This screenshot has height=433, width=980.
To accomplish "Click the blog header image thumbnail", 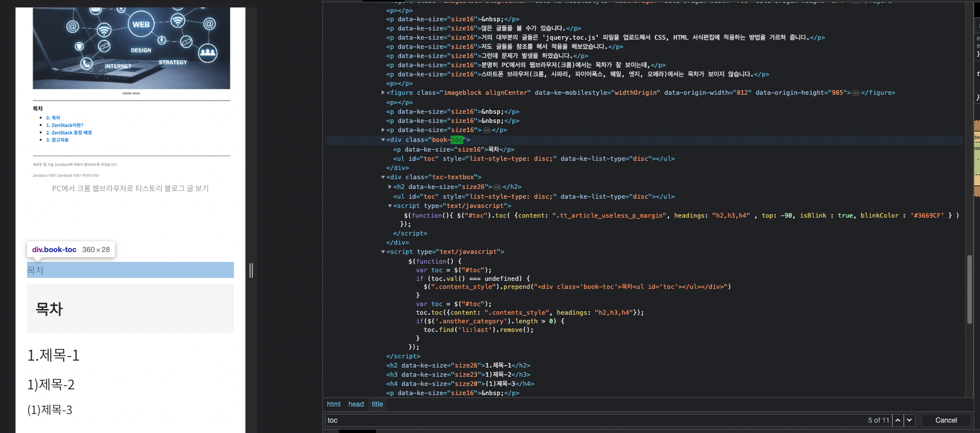I will (x=131, y=48).
